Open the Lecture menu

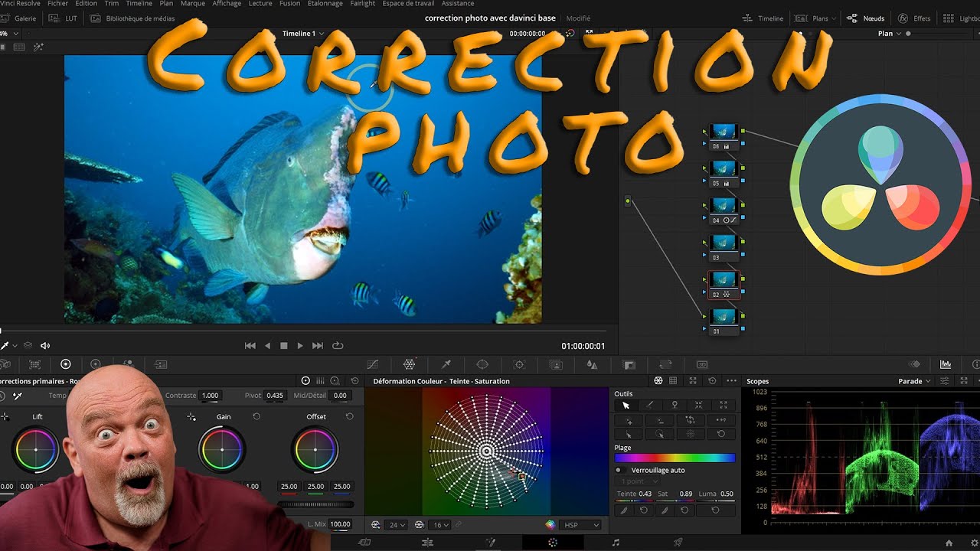point(260,3)
